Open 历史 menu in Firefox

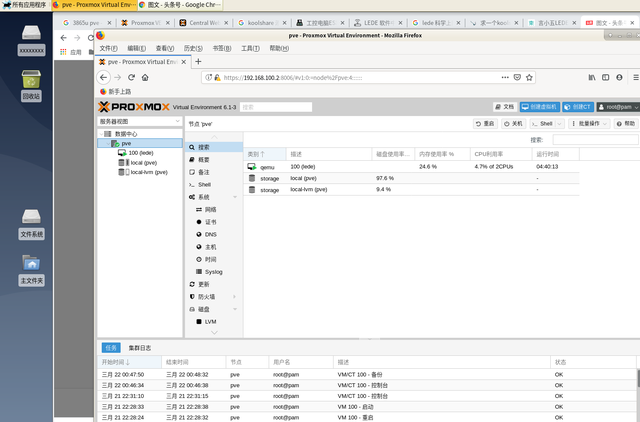pos(193,48)
